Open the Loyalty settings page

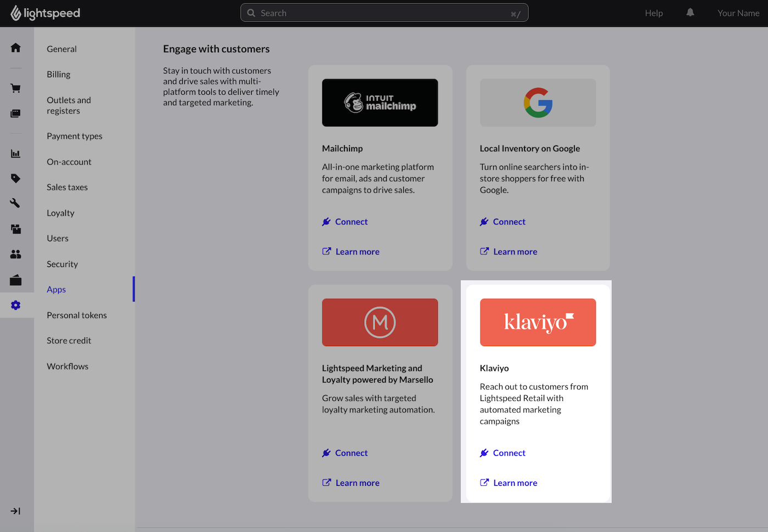click(60, 213)
